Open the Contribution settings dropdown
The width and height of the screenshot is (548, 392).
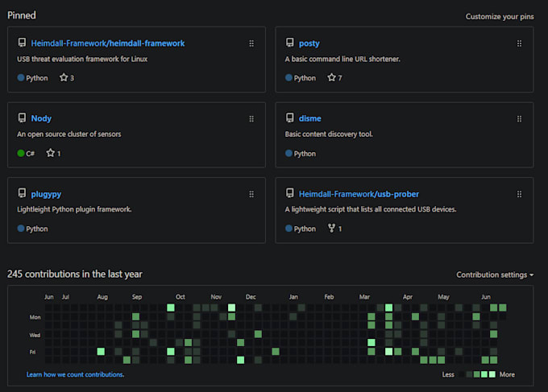point(494,274)
